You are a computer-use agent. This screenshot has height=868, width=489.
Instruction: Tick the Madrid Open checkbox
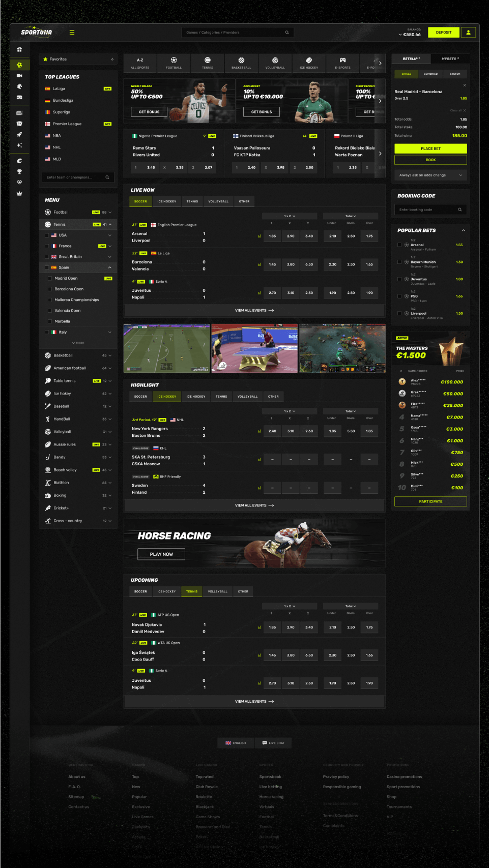[x=50, y=278]
